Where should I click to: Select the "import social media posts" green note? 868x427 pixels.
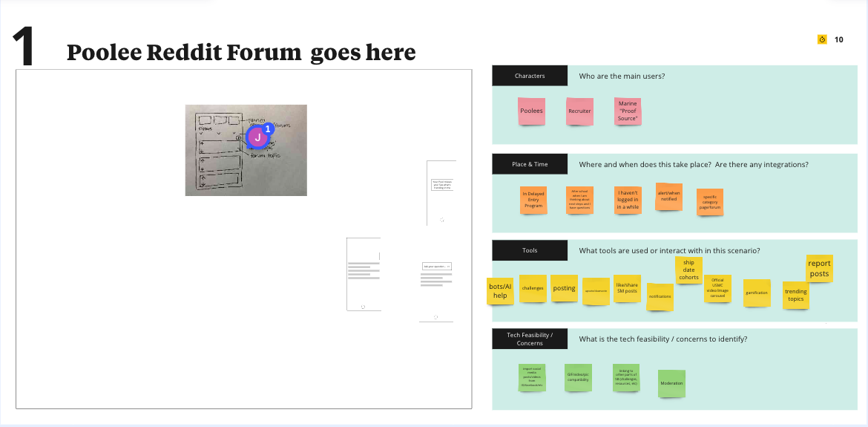(533, 378)
